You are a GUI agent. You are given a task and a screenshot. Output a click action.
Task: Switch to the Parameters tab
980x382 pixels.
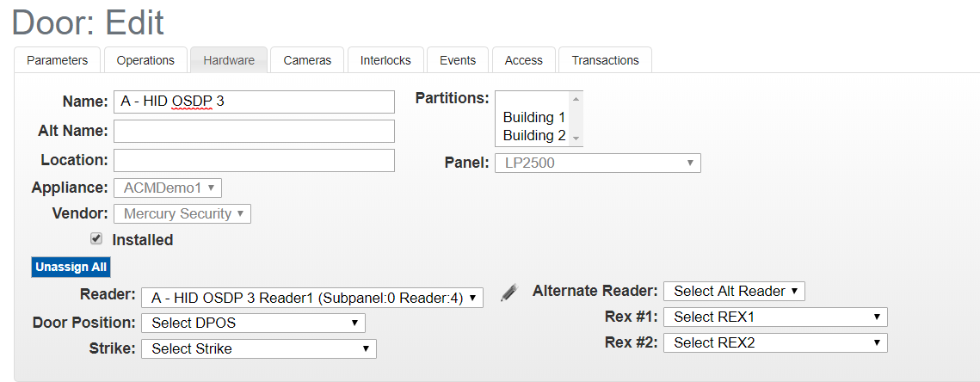point(57,60)
